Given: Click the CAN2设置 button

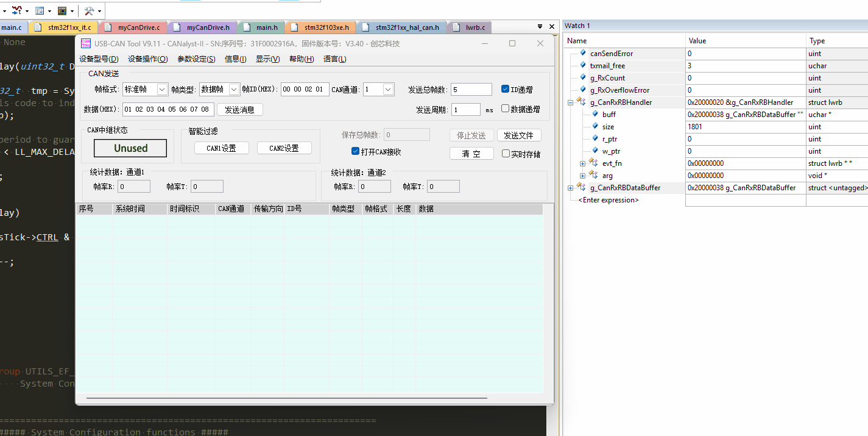Looking at the screenshot, I should pos(284,148).
